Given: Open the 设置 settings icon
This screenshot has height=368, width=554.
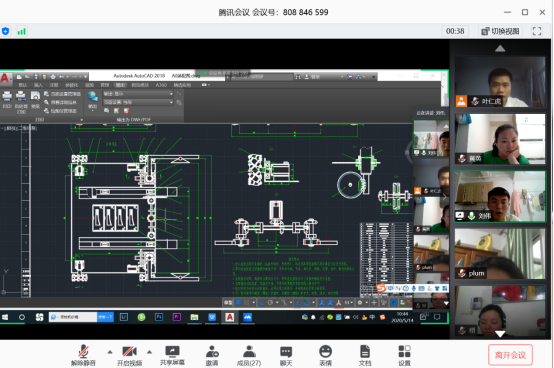Looking at the screenshot, I should (x=404, y=355).
